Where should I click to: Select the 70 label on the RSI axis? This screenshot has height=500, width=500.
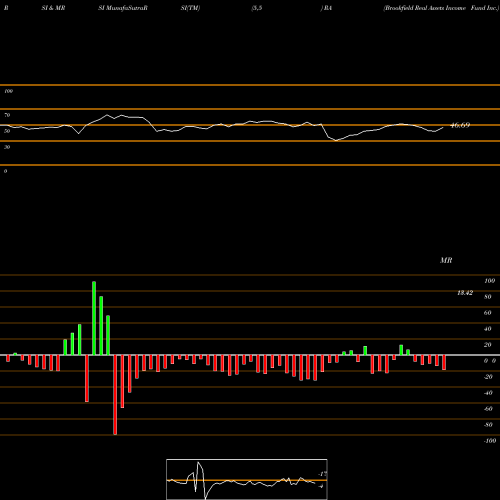click(x=7, y=115)
